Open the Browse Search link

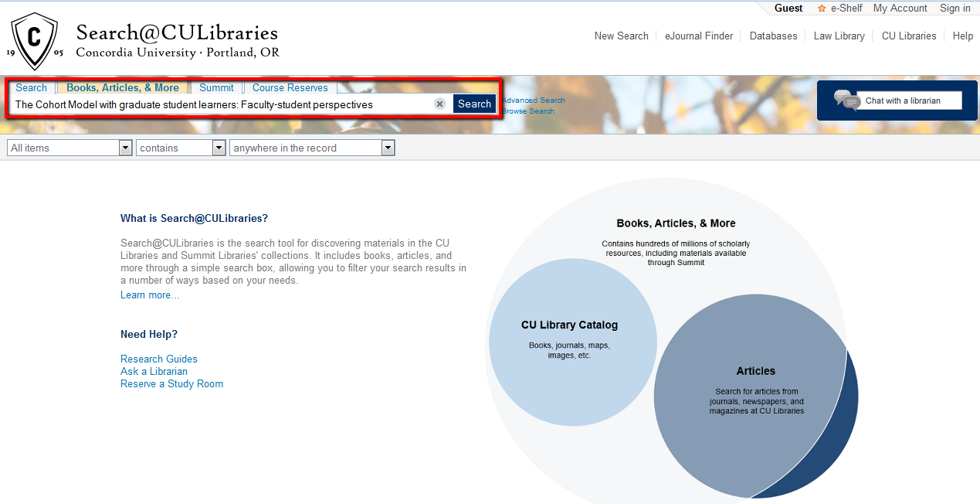click(529, 111)
